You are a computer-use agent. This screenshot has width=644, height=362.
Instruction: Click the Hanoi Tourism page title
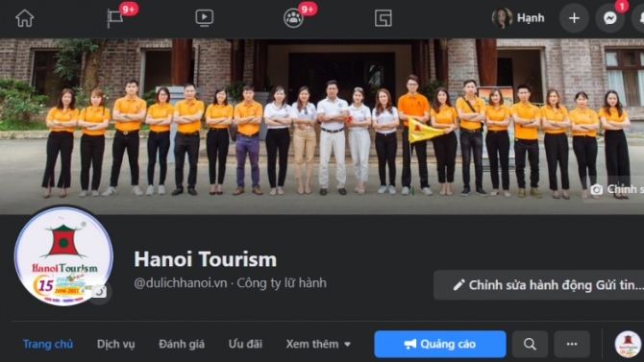[x=206, y=259]
